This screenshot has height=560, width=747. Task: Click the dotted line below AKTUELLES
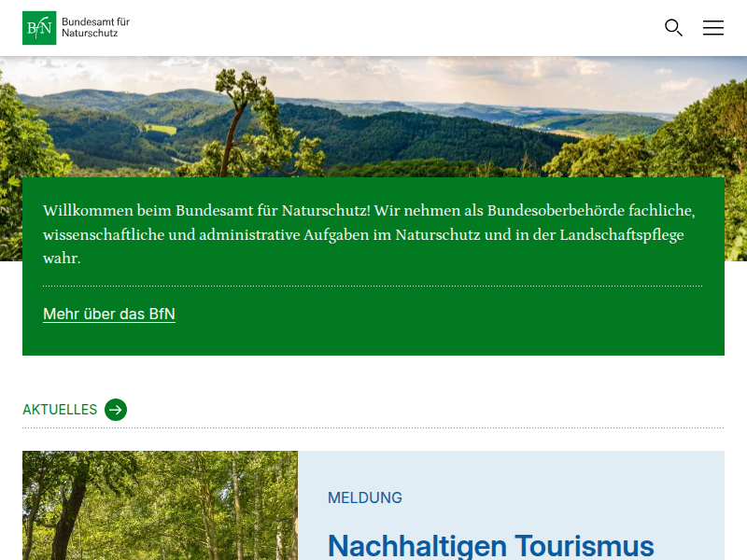(373, 427)
